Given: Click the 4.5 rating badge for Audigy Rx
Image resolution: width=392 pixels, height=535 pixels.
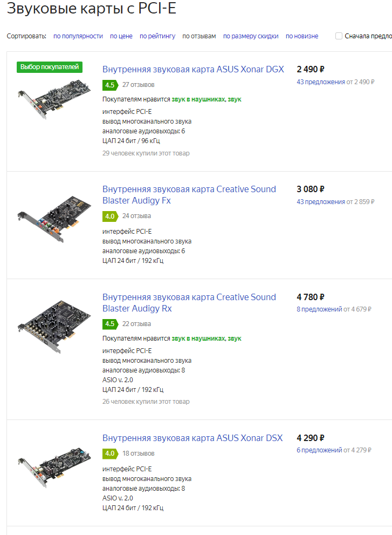Looking at the screenshot, I should pyautogui.click(x=110, y=324).
